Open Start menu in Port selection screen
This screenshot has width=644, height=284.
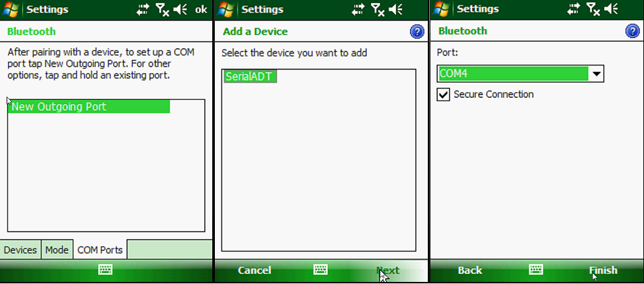click(x=441, y=9)
